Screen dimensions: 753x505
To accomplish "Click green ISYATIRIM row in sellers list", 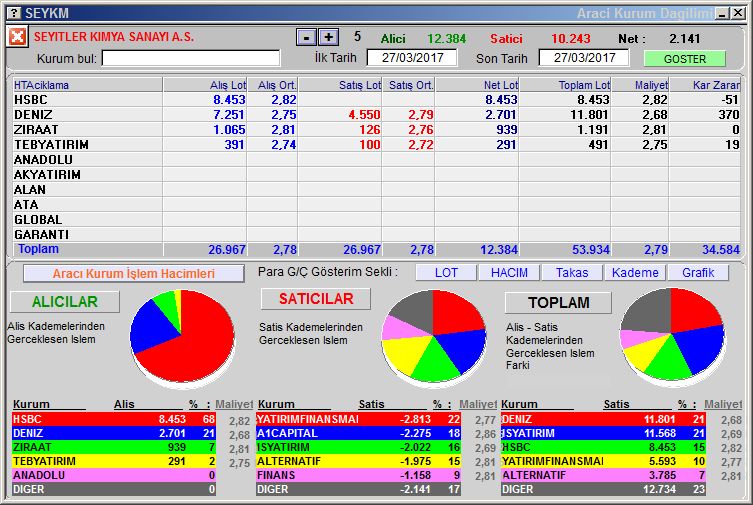I will pos(358,447).
